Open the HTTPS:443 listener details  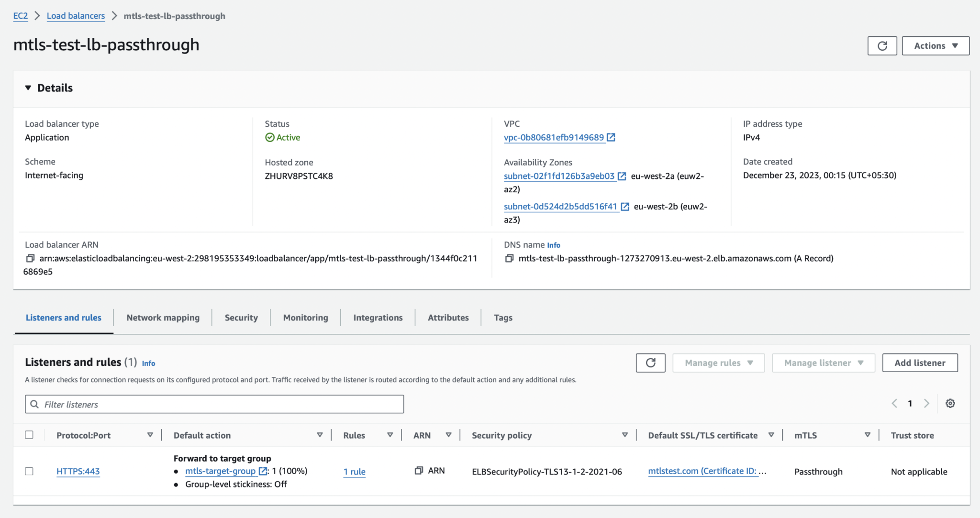(x=78, y=471)
